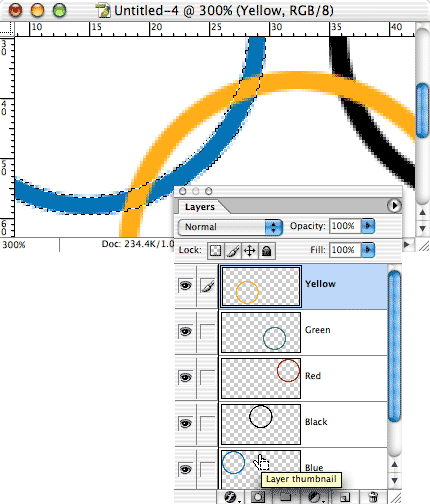Delete layer with the trash icon
Viewport: 430px width, 504px height.
click(x=373, y=497)
